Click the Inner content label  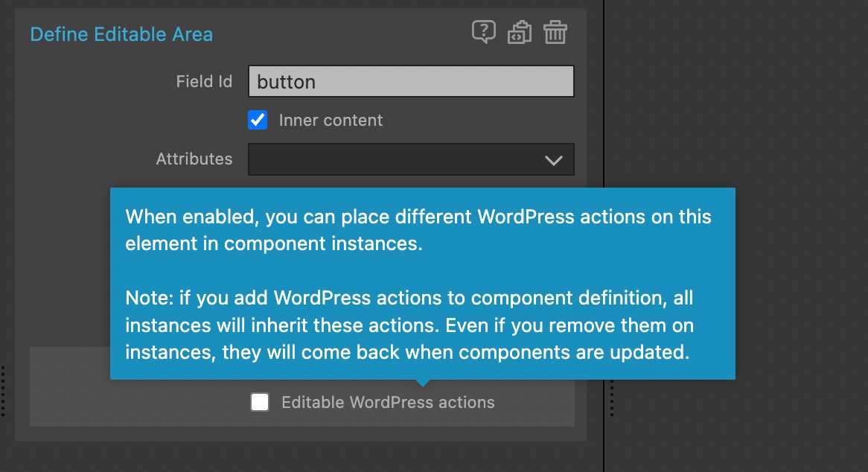pos(331,120)
